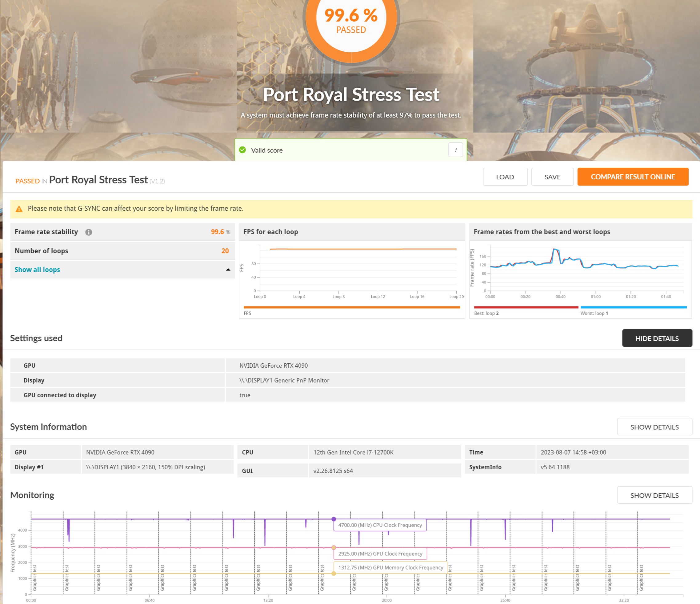Click the blue Worst loop legend bar

(634, 307)
